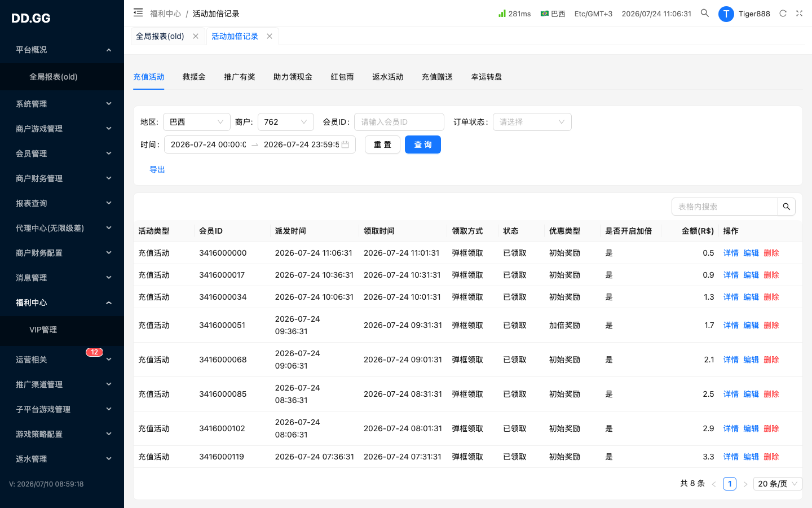The image size is (812, 508).
Task: Expand the 商户财务管理 sidebar menu
Action: click(x=62, y=178)
